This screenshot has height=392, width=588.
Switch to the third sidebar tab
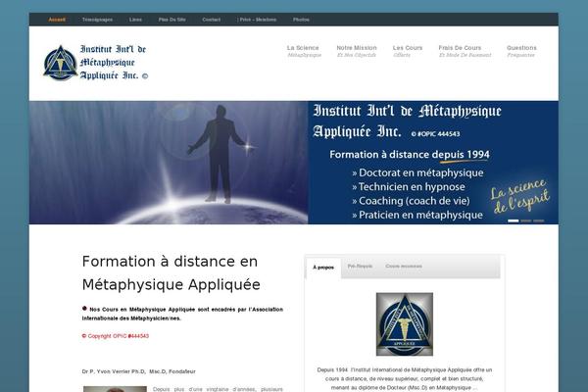pos(404,267)
